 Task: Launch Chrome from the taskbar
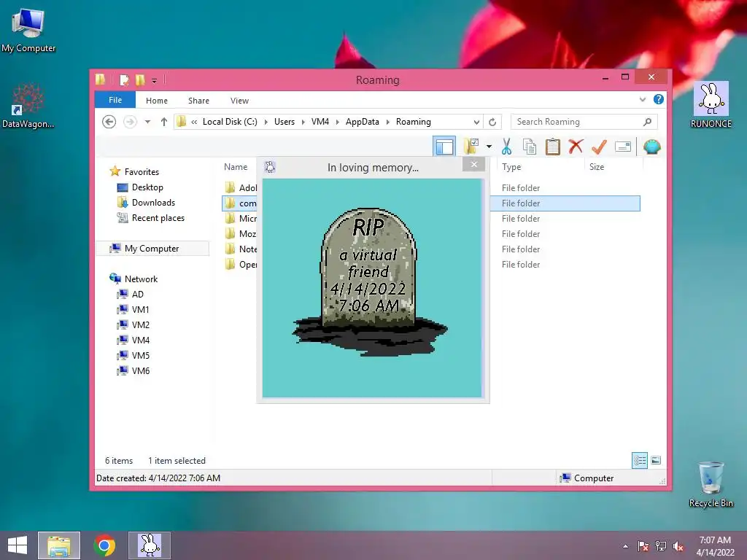pyautogui.click(x=104, y=545)
